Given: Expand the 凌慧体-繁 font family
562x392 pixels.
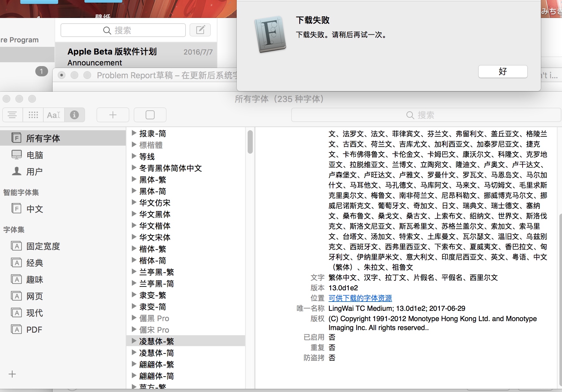Looking at the screenshot, I should click(134, 341).
